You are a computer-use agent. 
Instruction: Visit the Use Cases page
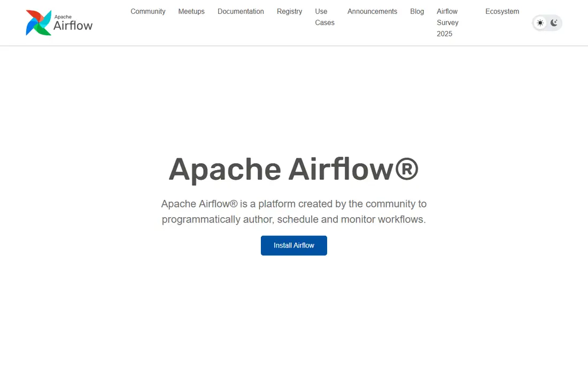[325, 17]
